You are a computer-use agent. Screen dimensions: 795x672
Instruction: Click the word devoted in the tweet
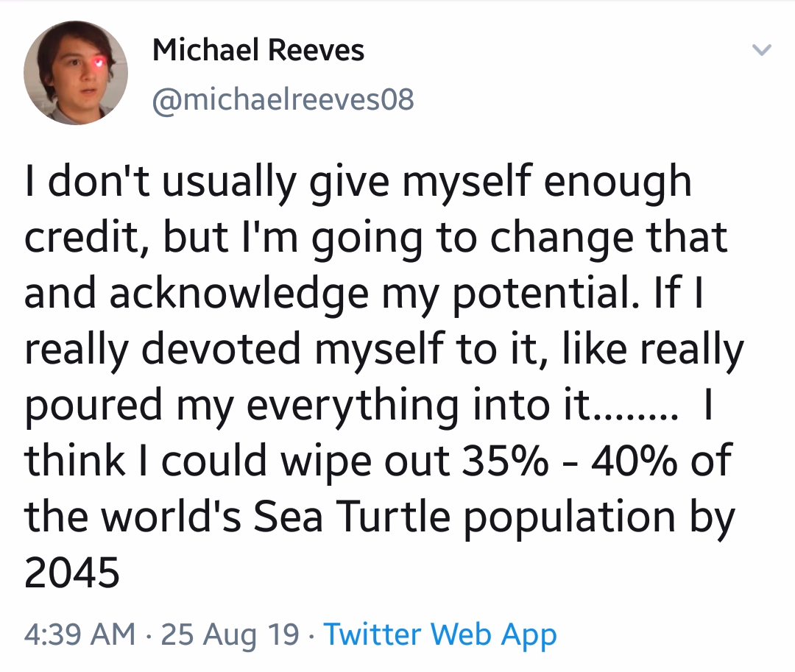point(221,348)
